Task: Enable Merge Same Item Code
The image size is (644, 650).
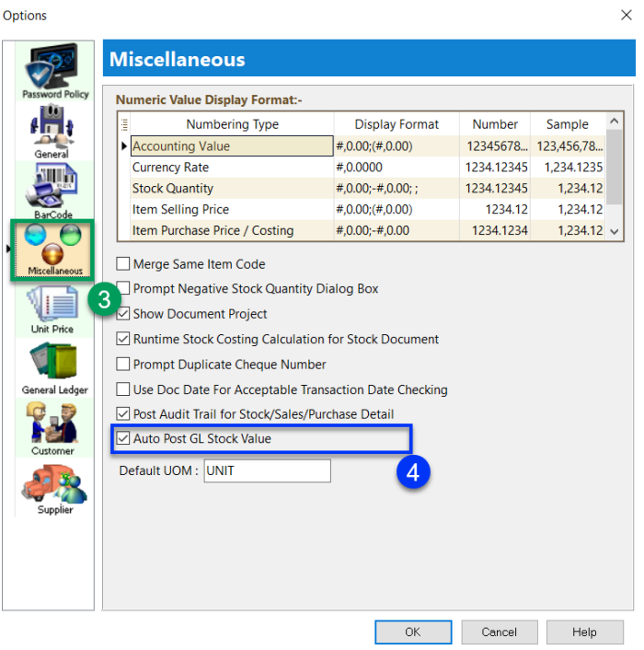Action: click(x=124, y=264)
